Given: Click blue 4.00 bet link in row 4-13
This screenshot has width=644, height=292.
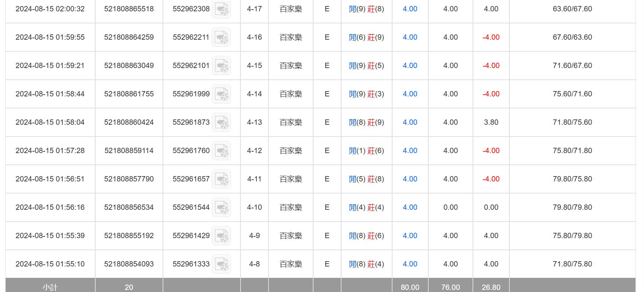Looking at the screenshot, I should pyautogui.click(x=410, y=122).
